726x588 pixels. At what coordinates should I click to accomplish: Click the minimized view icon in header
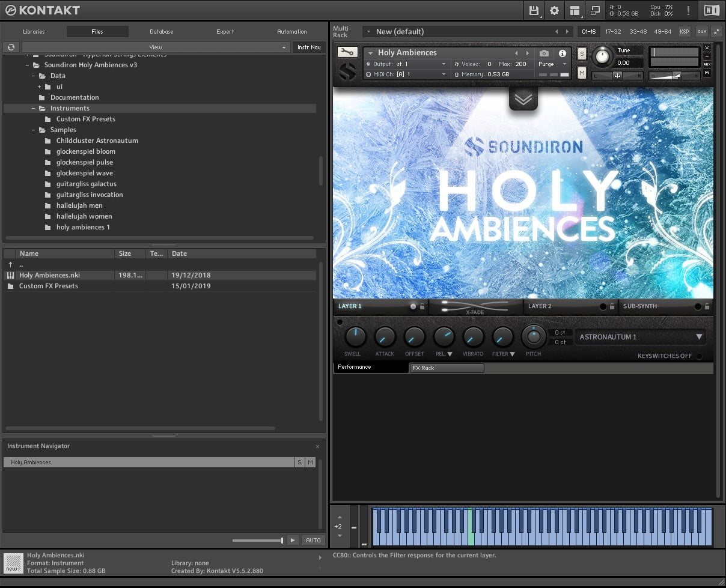pos(595,10)
